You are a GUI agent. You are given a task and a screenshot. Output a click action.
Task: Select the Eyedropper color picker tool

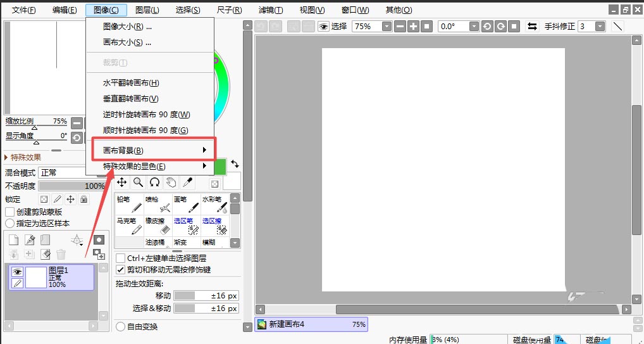click(x=187, y=182)
